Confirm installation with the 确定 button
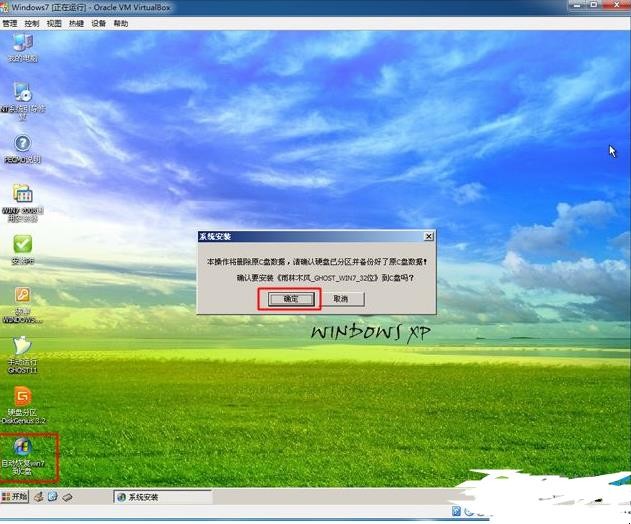631x524 pixels. tap(291, 299)
